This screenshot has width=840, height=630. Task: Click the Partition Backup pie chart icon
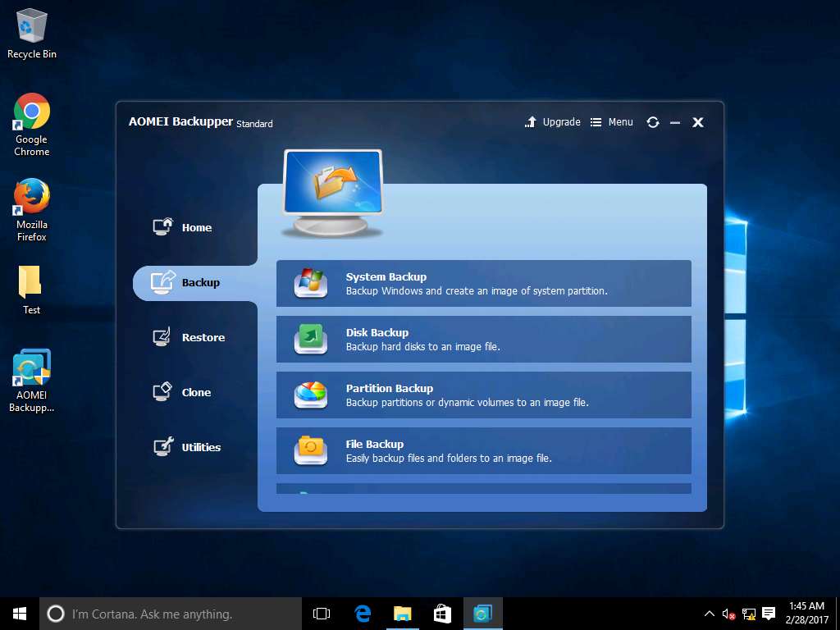[311, 395]
